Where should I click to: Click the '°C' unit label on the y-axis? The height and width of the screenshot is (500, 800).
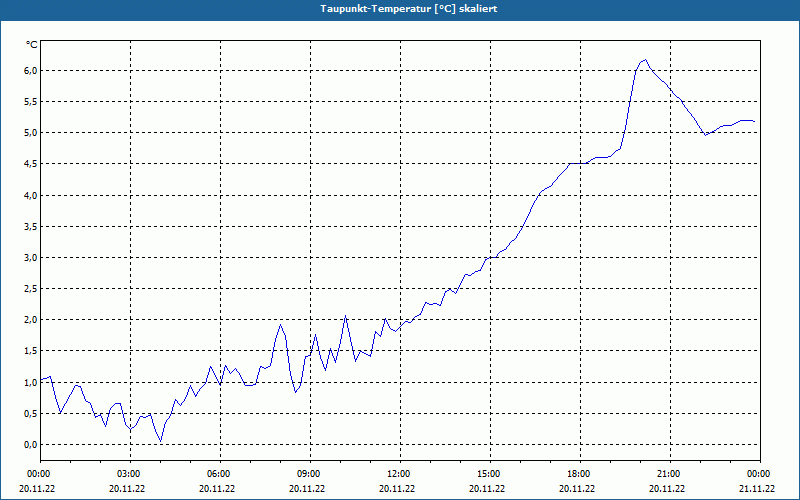coord(31,45)
